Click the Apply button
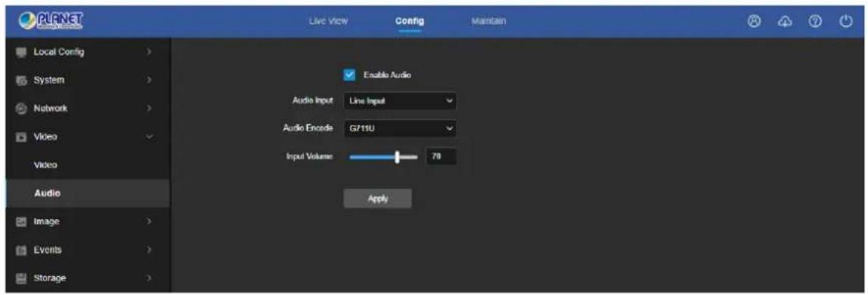This screenshot has width=868, height=295. tap(377, 199)
